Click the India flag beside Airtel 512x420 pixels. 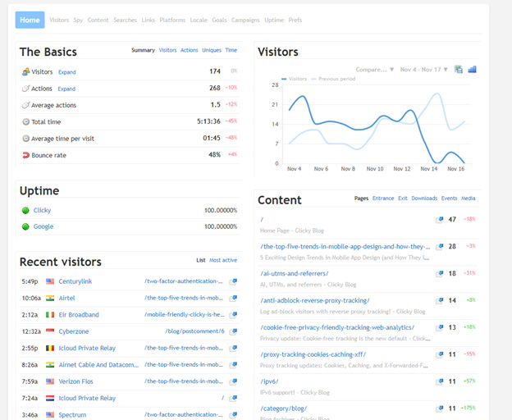coord(50,298)
